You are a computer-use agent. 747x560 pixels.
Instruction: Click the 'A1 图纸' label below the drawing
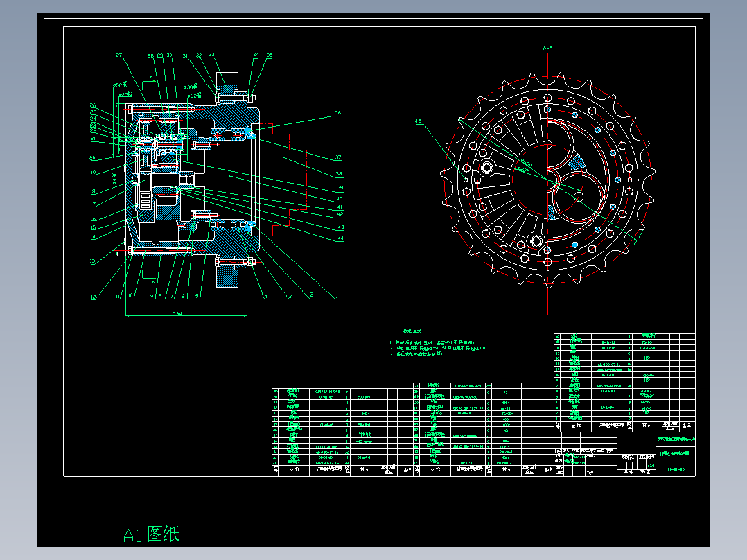(x=152, y=534)
